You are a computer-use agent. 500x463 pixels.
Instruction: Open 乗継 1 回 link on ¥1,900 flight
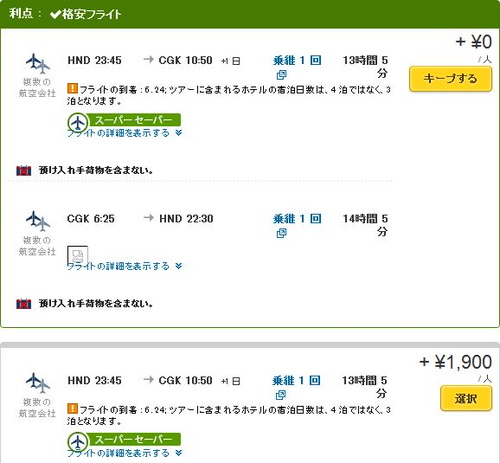coord(296,380)
